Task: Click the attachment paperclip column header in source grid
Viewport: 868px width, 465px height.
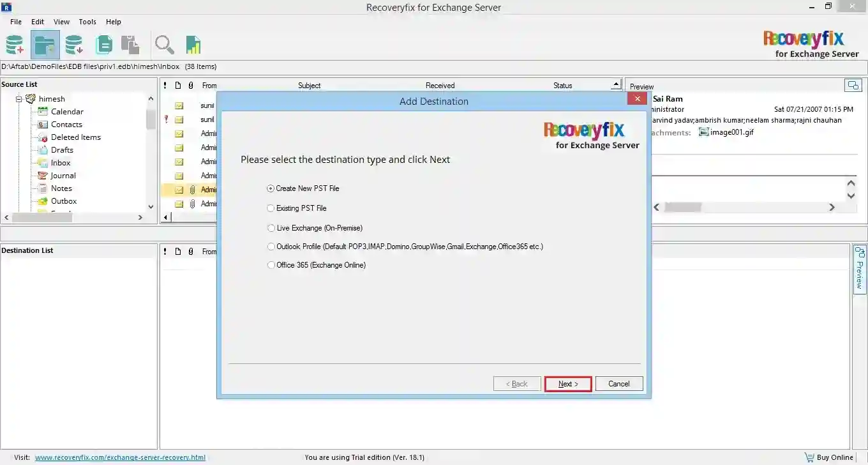Action: click(x=191, y=86)
